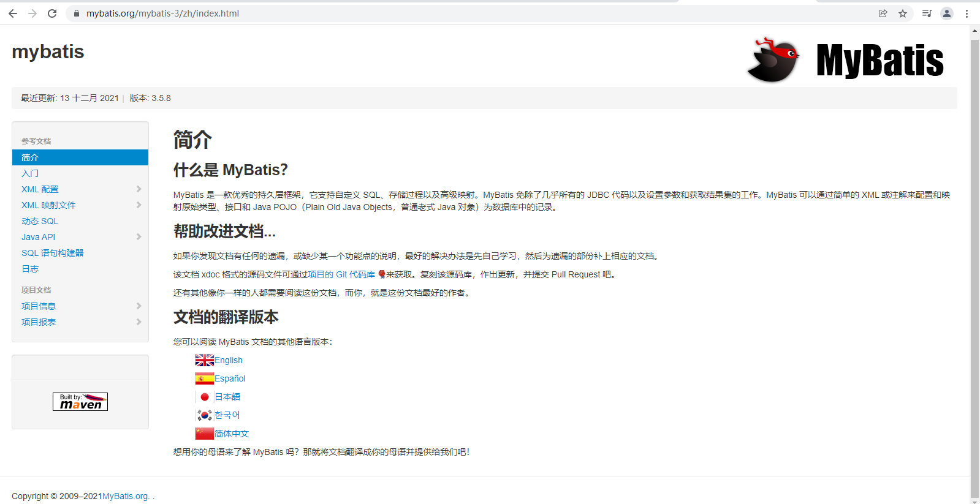980x504 pixels.
Task: Open the SQL 语句构建器 sidebar page
Action: (53, 253)
